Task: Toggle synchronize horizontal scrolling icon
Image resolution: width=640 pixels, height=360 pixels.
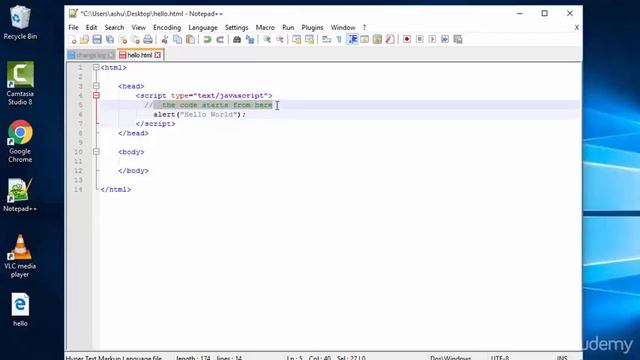Action: (x=309, y=39)
